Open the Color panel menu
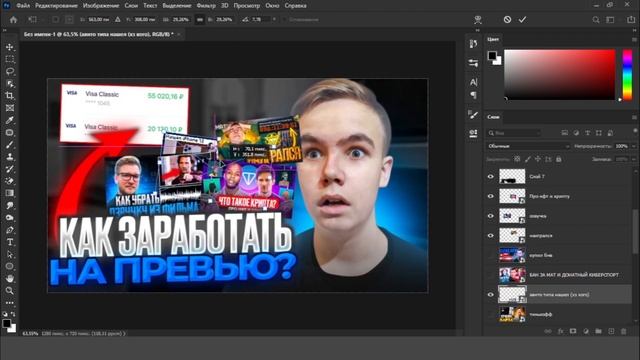Image resolution: width=640 pixels, height=360 pixels. (x=634, y=40)
